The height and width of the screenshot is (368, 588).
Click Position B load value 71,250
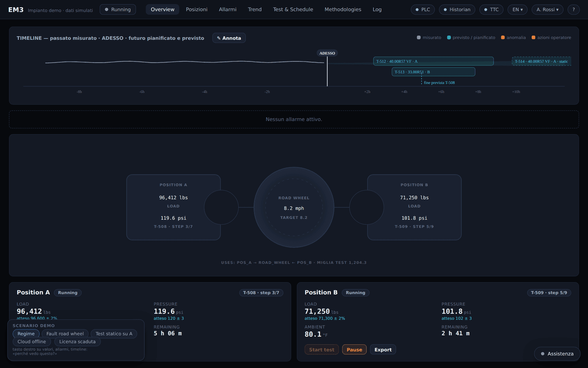tap(317, 311)
